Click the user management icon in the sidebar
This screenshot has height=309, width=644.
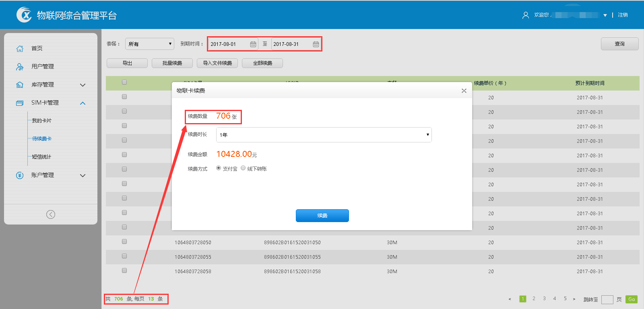(x=20, y=67)
